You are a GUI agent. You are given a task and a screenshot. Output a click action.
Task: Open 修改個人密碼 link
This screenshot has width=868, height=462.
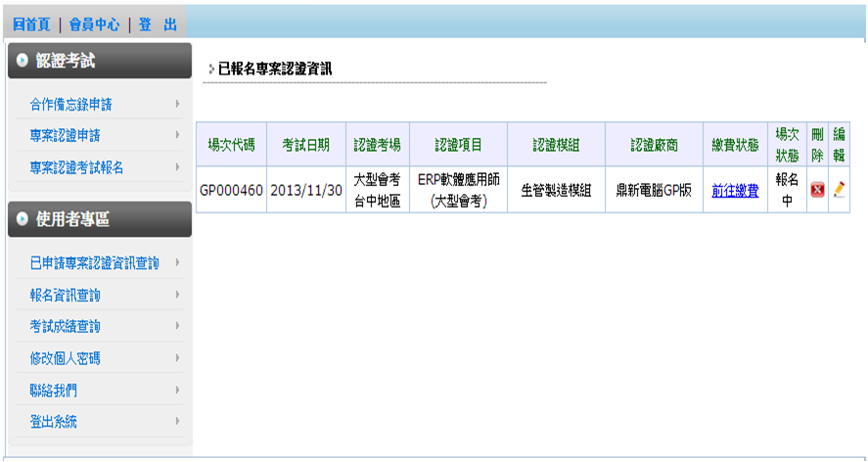(x=66, y=358)
